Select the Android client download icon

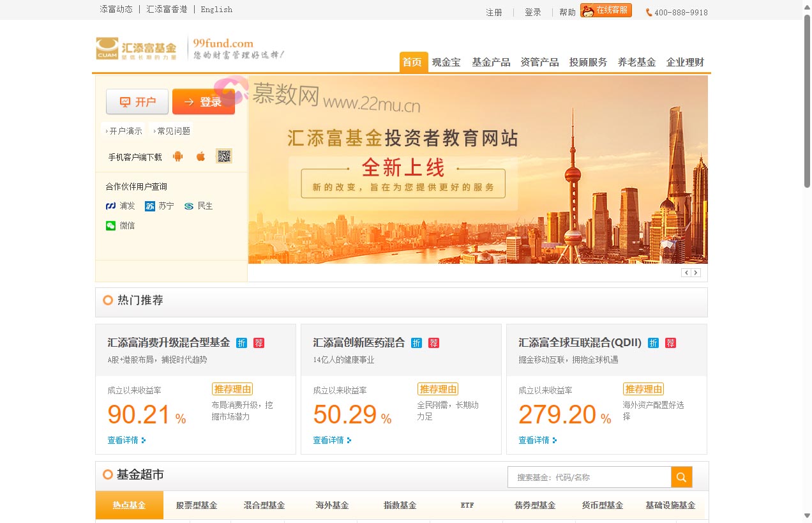[x=177, y=156]
